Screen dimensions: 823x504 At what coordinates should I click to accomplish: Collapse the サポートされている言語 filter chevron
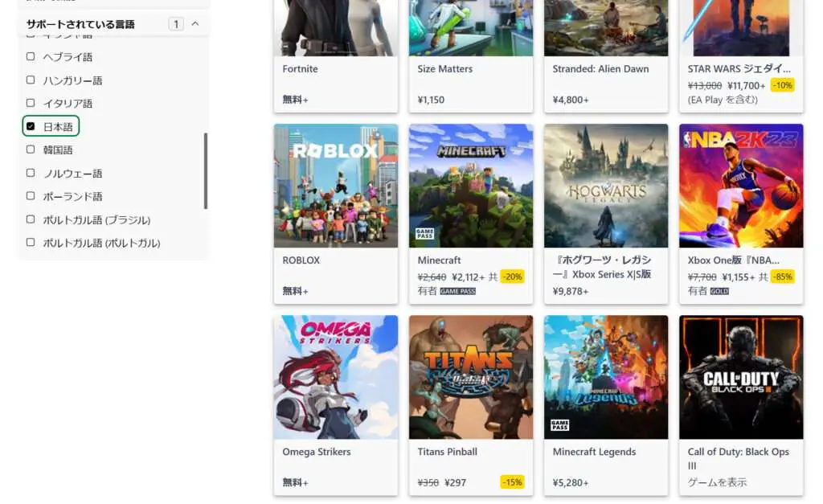tap(195, 23)
